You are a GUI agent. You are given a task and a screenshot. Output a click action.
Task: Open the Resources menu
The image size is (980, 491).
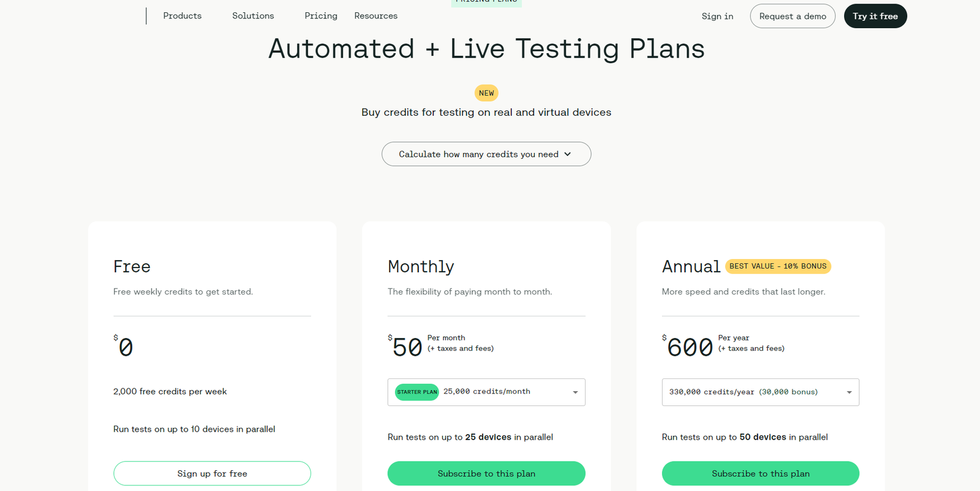(x=375, y=16)
